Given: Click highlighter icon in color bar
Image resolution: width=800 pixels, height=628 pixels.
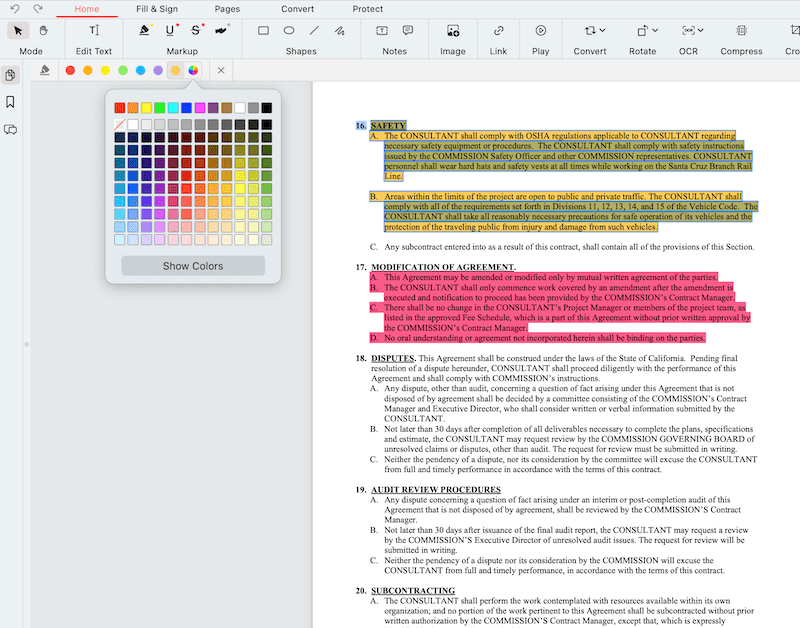Looking at the screenshot, I should coord(45,70).
